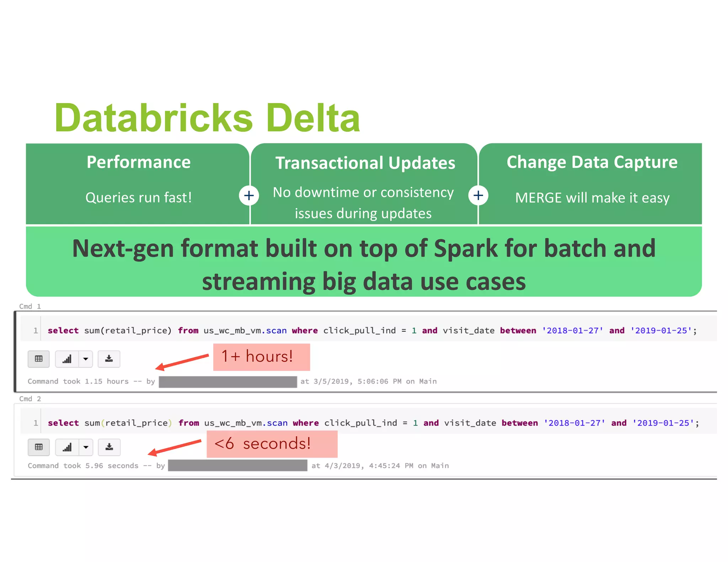Click 'Command took 1.15 hours' status text
This screenshot has width=728, height=562.
[x=78, y=381]
